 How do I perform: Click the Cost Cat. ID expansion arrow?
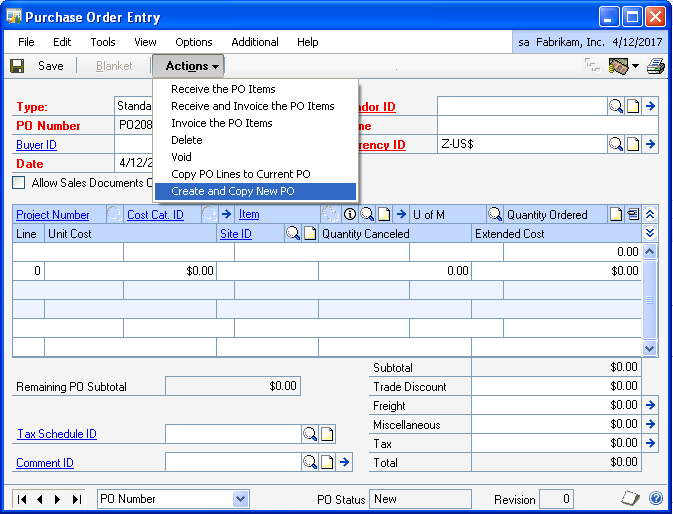click(x=227, y=214)
